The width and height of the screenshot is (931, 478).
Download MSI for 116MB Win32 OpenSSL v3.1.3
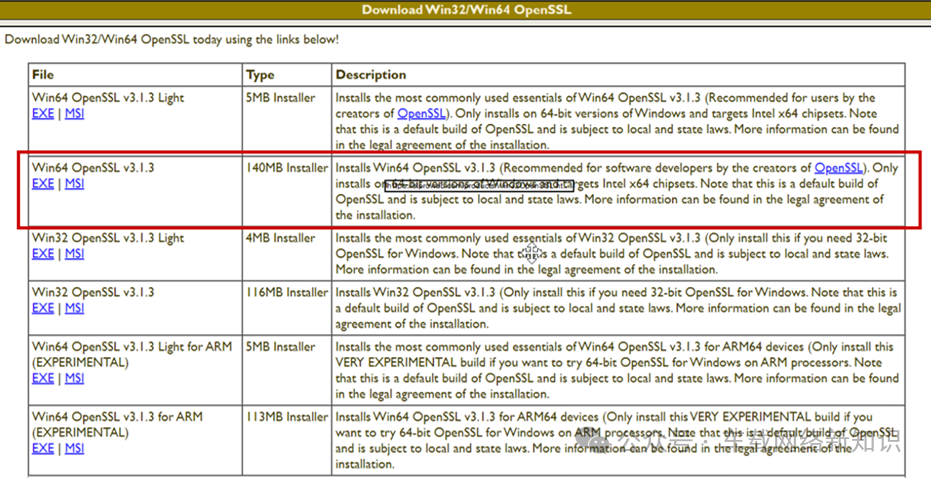[74, 308]
